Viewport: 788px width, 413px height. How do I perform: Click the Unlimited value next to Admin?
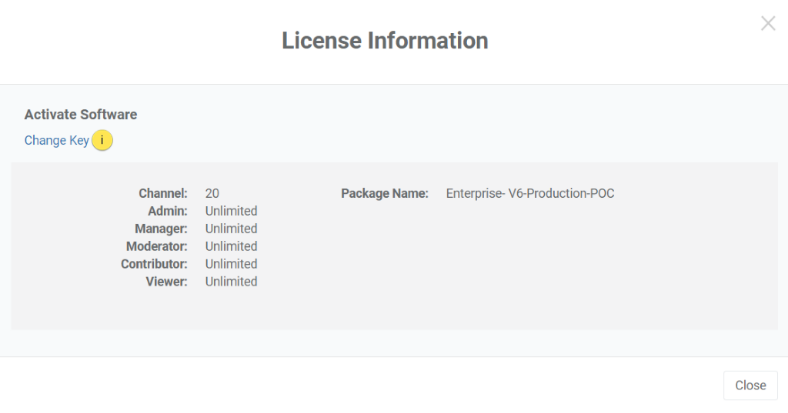click(x=231, y=211)
